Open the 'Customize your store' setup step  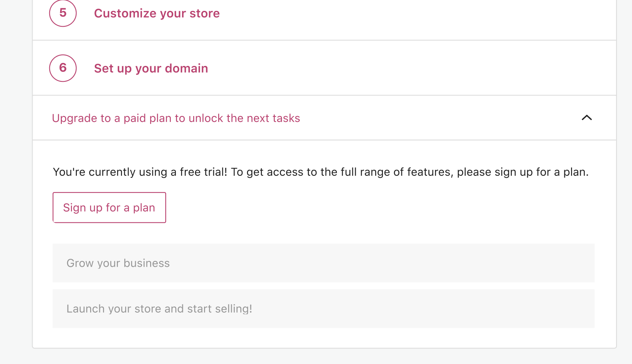coord(157,13)
